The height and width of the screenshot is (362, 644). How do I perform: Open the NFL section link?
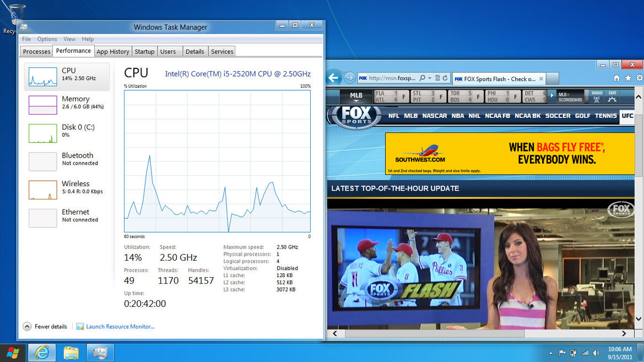[393, 116]
